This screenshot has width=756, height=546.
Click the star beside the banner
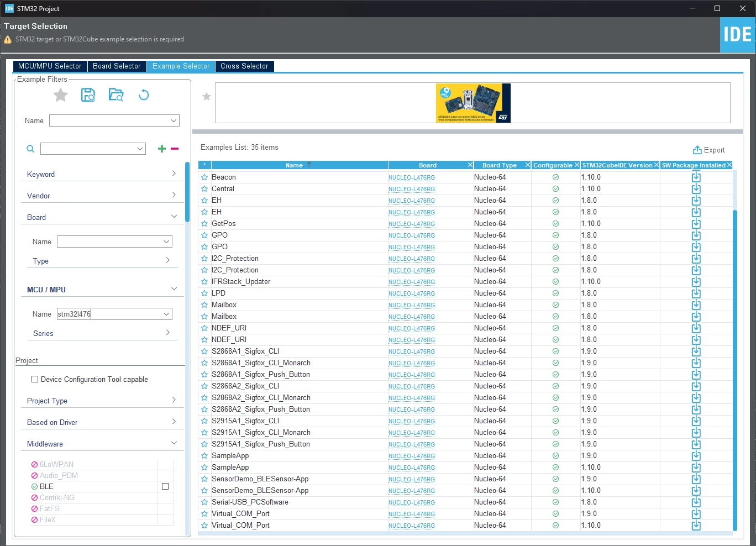pyautogui.click(x=207, y=97)
